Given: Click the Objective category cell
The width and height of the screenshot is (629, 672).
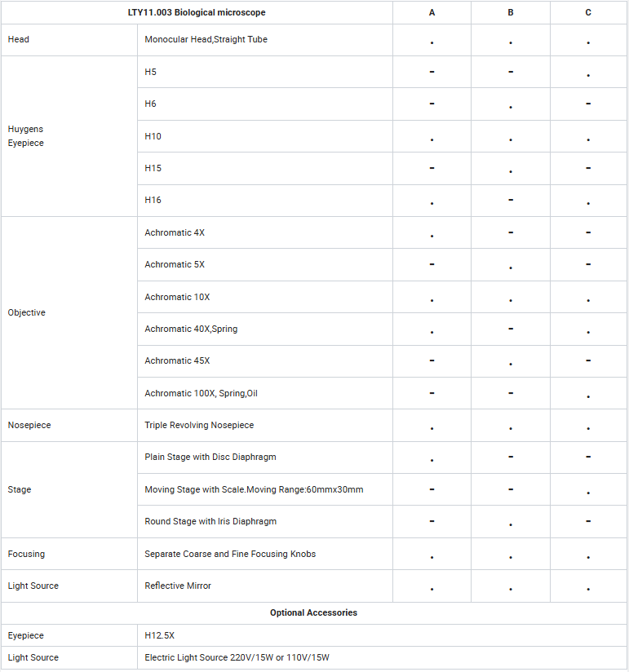Looking at the screenshot, I should tap(69, 313).
